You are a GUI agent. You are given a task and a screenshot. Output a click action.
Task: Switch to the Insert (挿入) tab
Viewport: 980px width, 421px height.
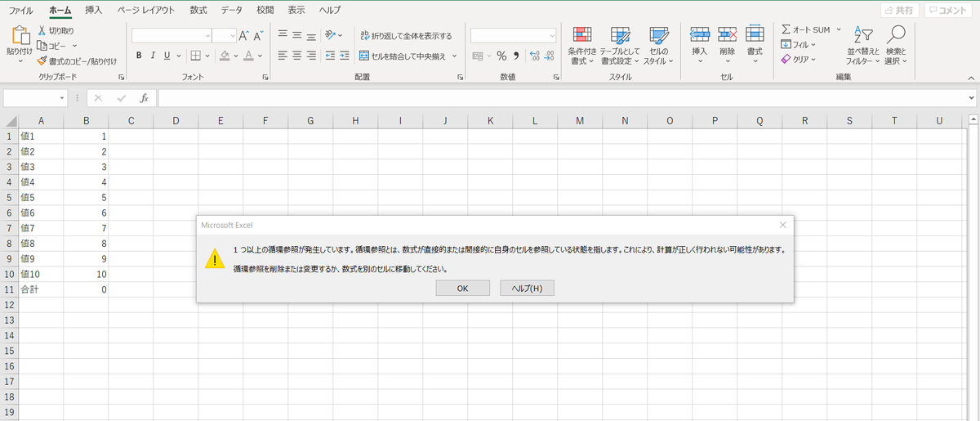coord(94,11)
